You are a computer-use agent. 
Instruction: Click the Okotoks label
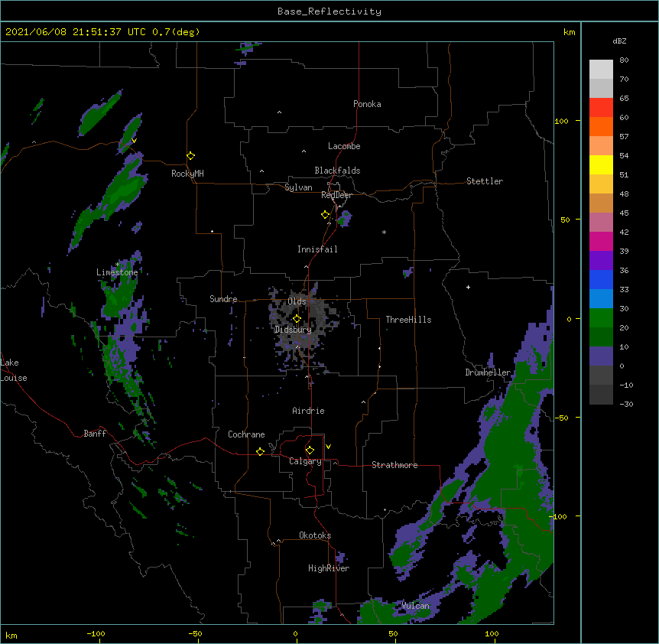pyautogui.click(x=315, y=535)
